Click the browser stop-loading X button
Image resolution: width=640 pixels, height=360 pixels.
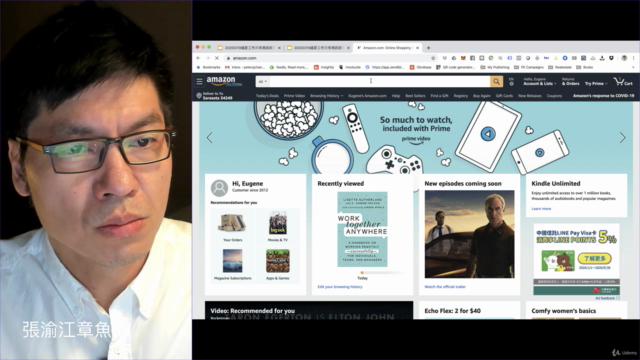point(217,58)
